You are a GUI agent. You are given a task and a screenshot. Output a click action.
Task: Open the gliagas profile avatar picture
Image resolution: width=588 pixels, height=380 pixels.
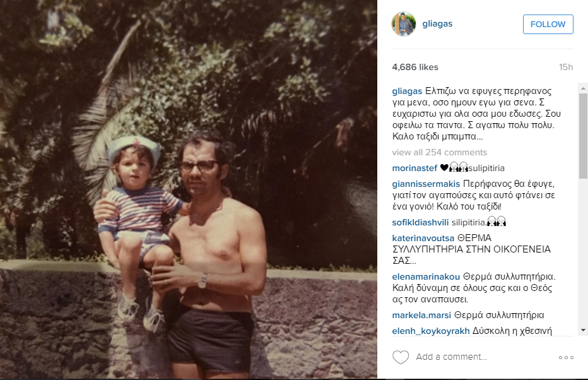click(x=404, y=24)
